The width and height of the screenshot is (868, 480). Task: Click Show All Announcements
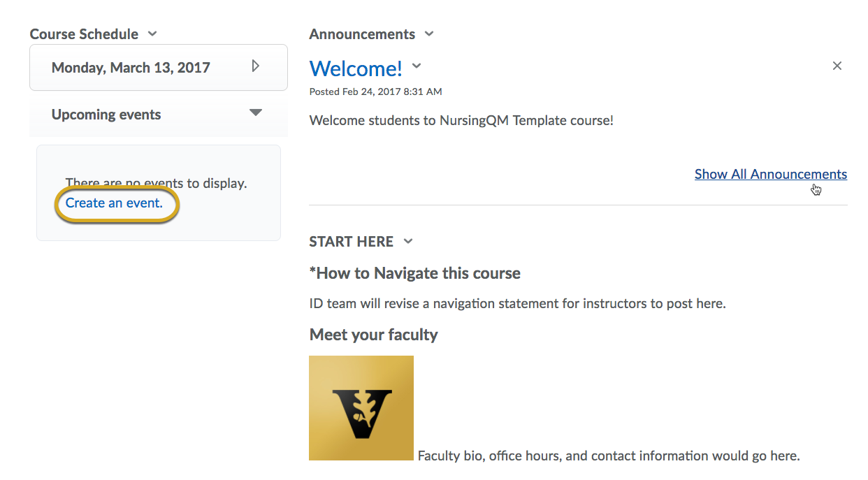coord(771,175)
